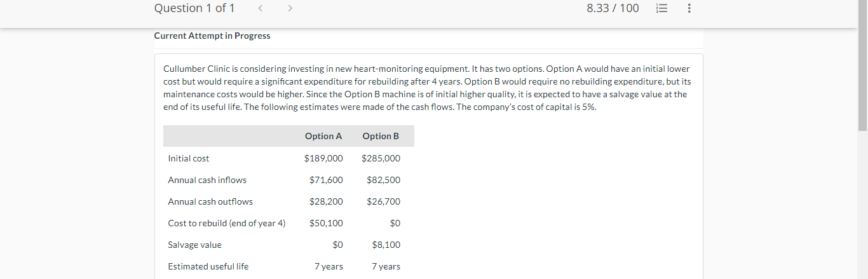868x279 pixels.
Task: Click the Annual cash inflows row label
Action: pos(207,180)
